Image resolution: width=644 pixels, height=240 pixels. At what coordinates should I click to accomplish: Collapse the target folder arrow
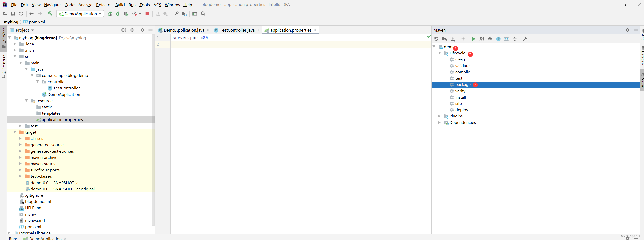tap(15, 132)
